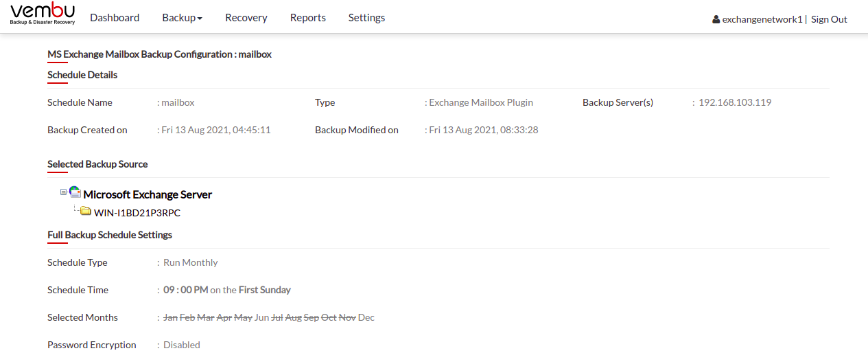Click the backup server IP 192.168.103.119
This screenshot has height=364, width=868.
[735, 102]
